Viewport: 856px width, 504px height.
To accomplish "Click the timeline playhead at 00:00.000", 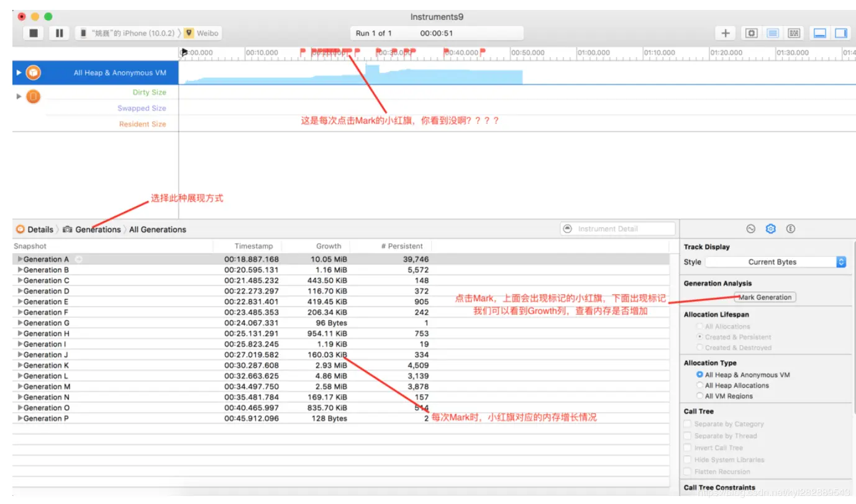I will point(184,53).
